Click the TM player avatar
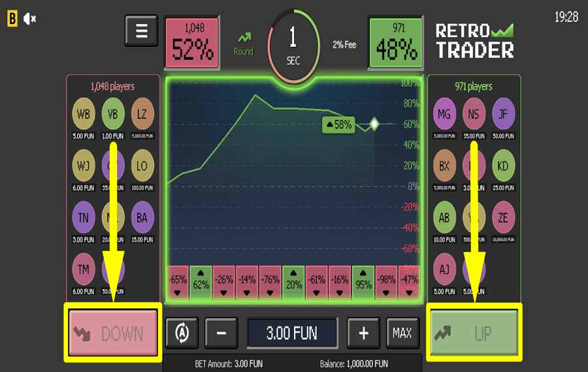This screenshot has width=588, height=372. (83, 270)
